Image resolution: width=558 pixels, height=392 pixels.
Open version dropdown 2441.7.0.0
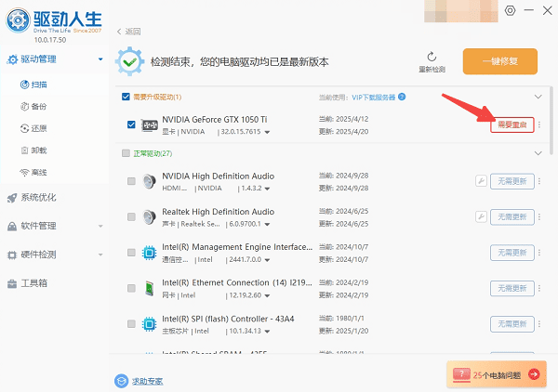click(267, 260)
